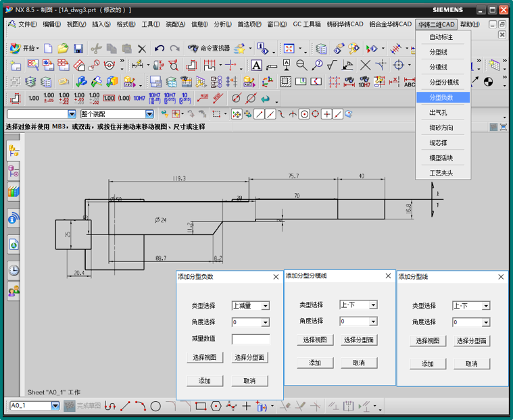
Task: Select the sketch Point plus tool
Action: pyautogui.click(x=246, y=406)
